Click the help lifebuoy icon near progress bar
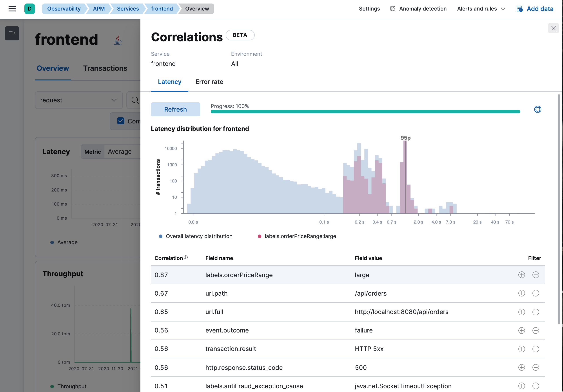 pos(537,109)
